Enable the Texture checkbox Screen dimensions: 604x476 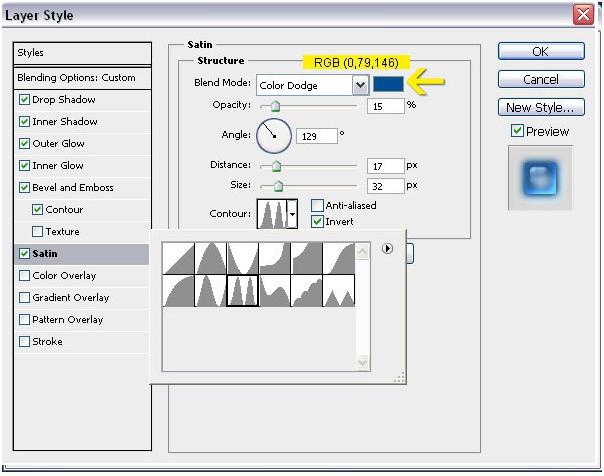[37, 231]
